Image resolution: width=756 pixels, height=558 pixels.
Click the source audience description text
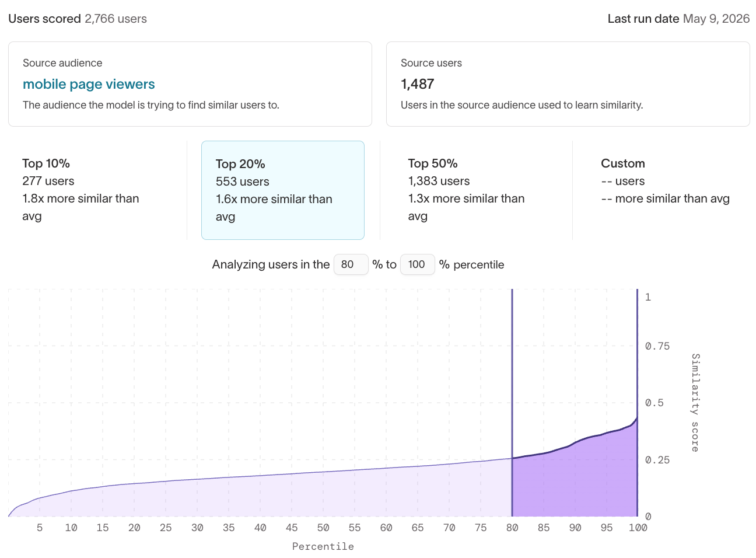[x=151, y=105]
